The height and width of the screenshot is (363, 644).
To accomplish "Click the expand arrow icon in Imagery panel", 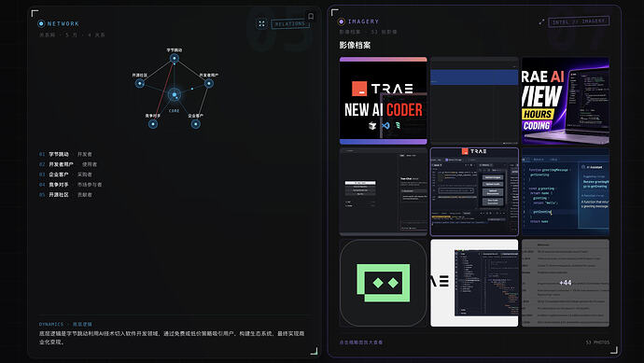I will click(541, 21).
